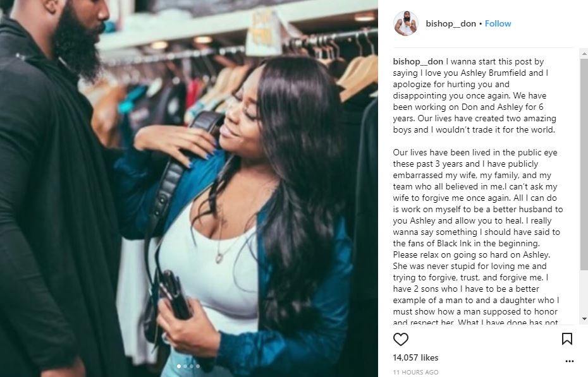
Task: Open the three-dots more options menu
Action: (569, 361)
